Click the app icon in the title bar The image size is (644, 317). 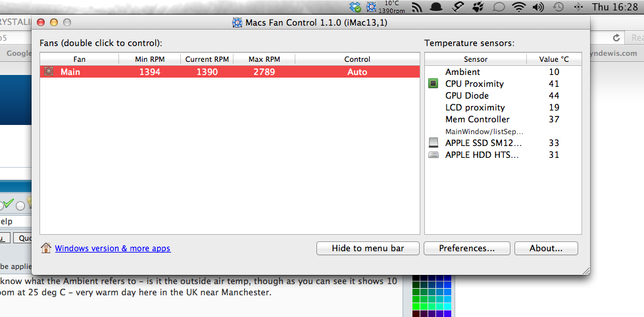click(x=237, y=22)
